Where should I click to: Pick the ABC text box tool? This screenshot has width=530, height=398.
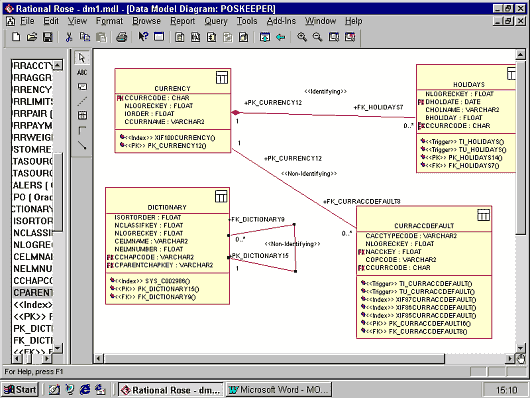coord(82,72)
